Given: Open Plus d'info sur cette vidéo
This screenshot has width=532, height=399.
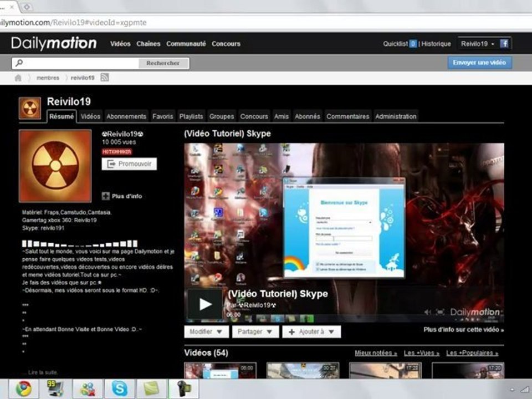Looking at the screenshot, I should coord(463,329).
